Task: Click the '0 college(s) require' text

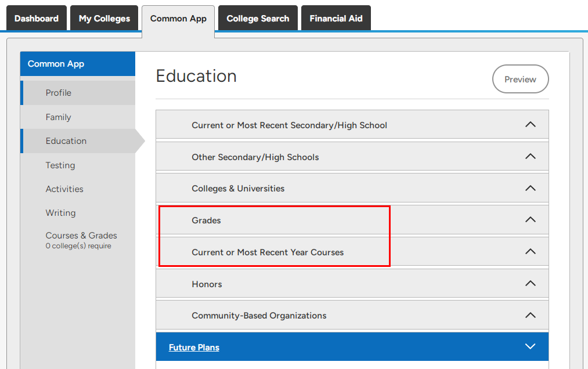Action: tap(78, 246)
